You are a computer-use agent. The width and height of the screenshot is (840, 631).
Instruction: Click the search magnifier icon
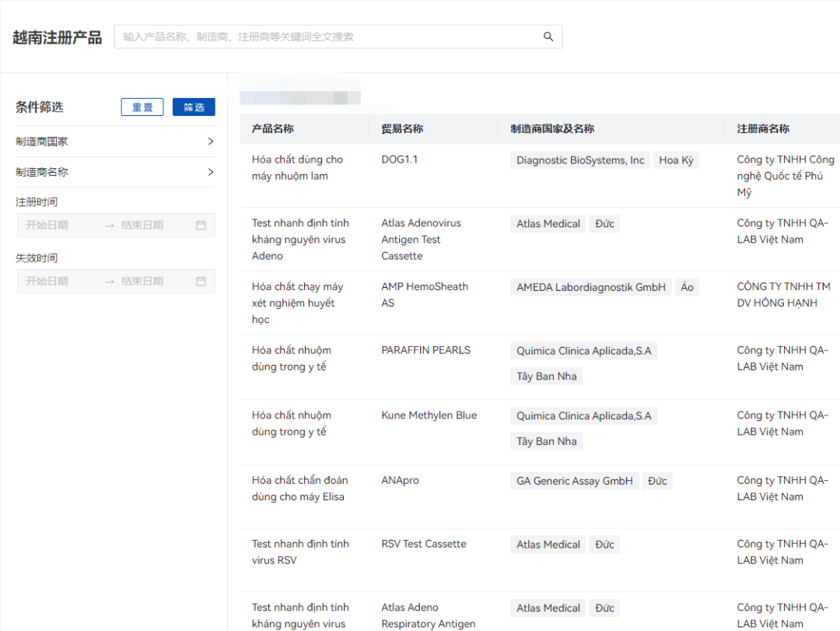pyautogui.click(x=548, y=37)
